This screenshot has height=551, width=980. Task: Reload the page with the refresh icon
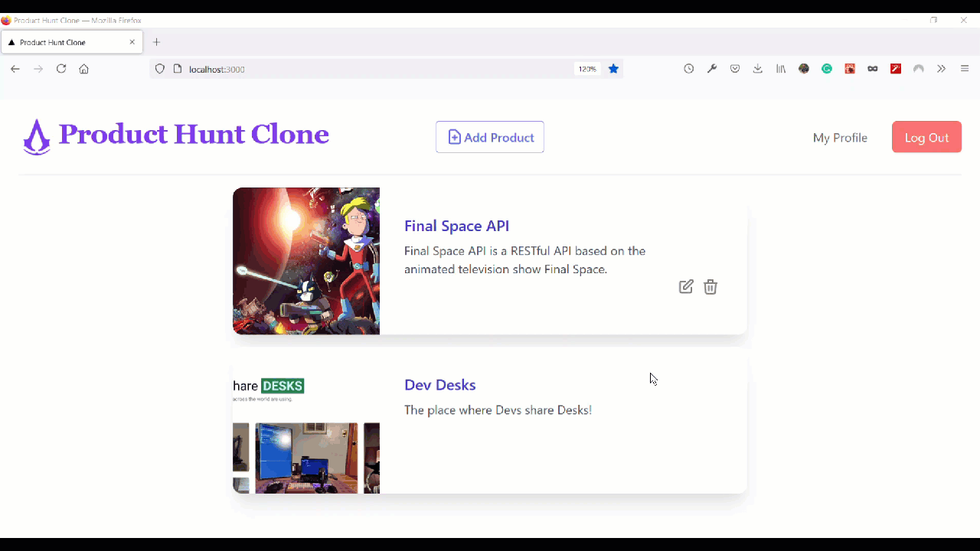click(x=61, y=69)
